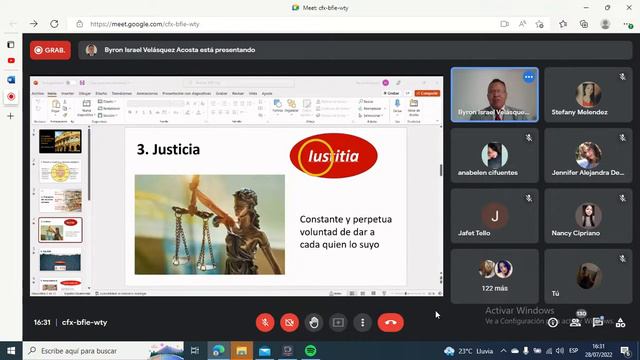Viewport: 640px width, 360px height.
Task: Open the browser profile avatar
Action: pyautogui.click(x=605, y=24)
